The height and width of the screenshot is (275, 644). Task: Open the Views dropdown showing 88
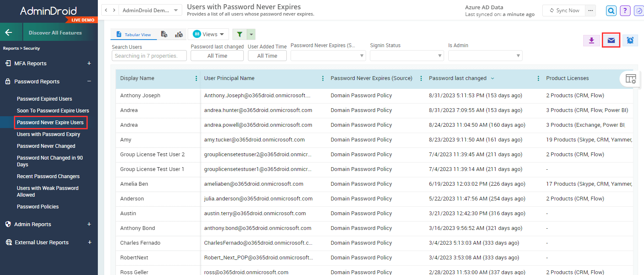[x=208, y=34]
